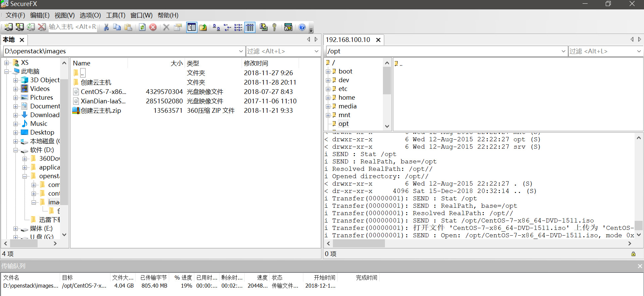Close the 传输队列 panel
Screen dimensions: 644x296
point(640,266)
